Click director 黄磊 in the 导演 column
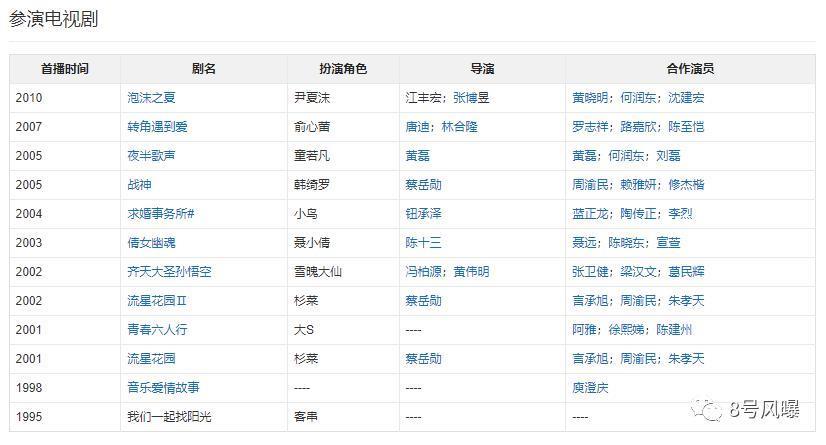 (x=418, y=155)
